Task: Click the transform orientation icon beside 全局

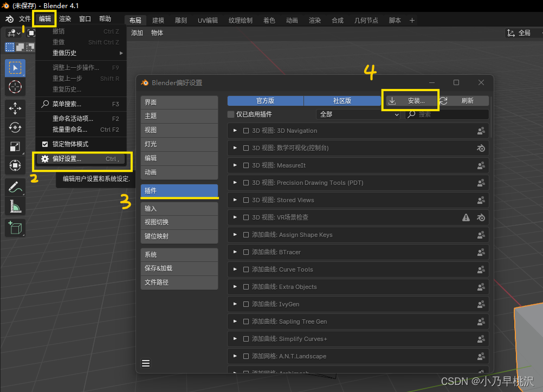Action: pos(511,33)
